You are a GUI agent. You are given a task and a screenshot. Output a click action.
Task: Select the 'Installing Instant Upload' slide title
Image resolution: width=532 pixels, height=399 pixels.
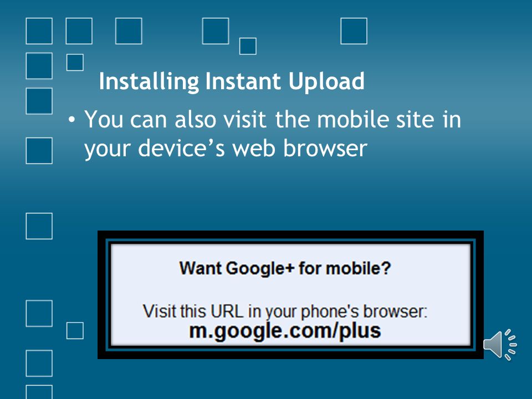tap(232, 81)
